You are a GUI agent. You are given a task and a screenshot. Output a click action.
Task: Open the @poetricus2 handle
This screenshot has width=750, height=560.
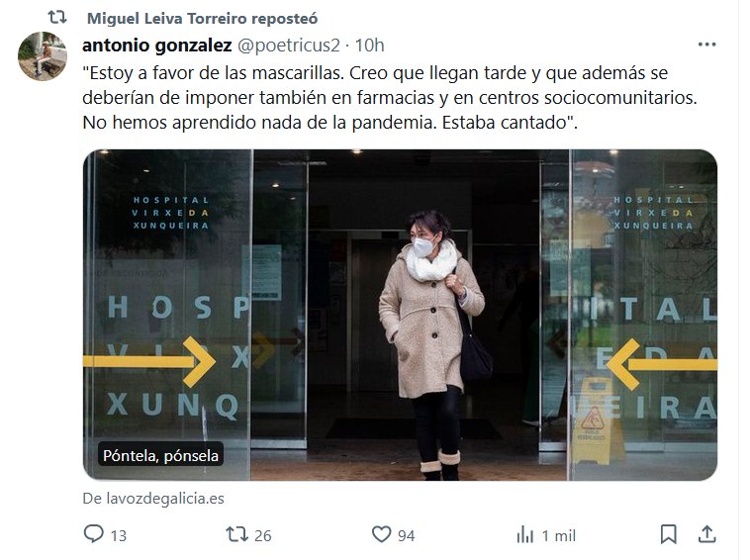[289, 45]
